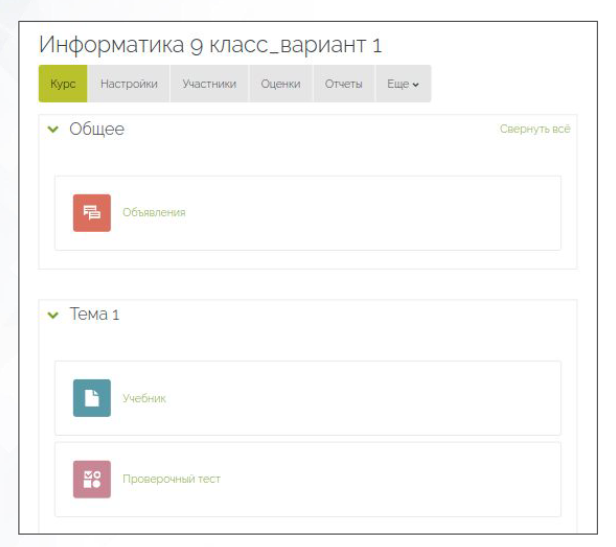Collapse the Тема 1 section chevron
This screenshot has height=547, width=616.
point(53,315)
